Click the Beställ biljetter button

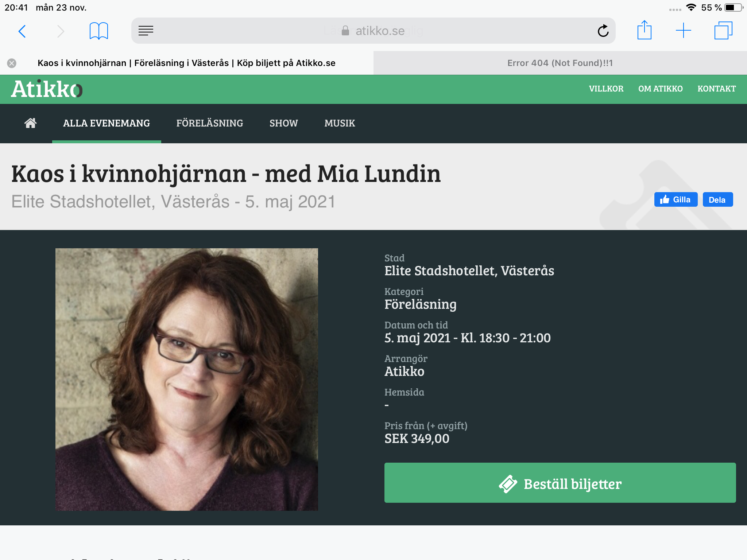(560, 483)
